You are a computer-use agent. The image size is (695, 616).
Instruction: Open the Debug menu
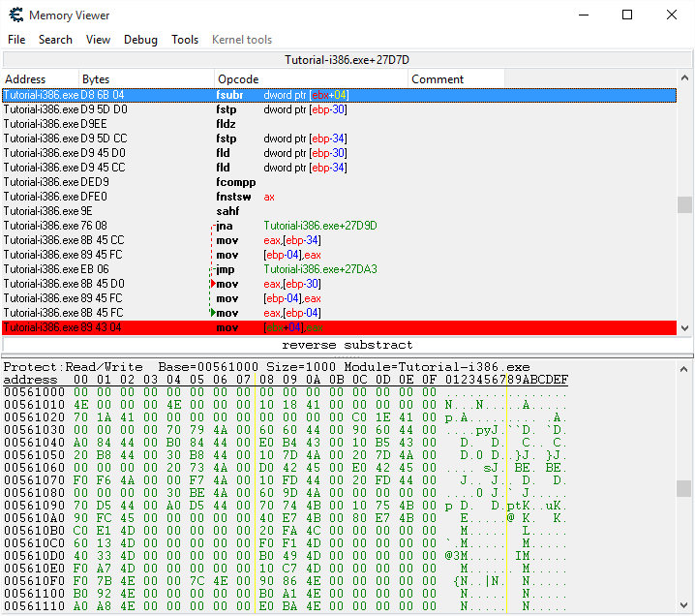[x=140, y=40]
